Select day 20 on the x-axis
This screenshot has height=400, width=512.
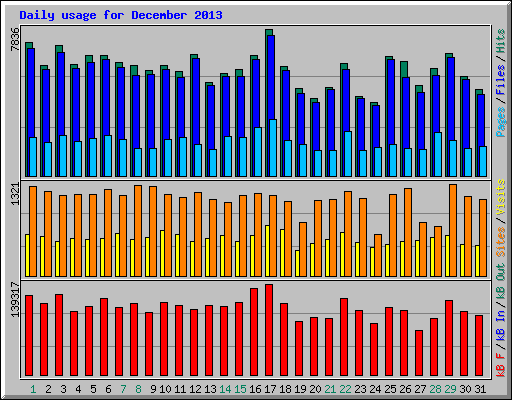tap(315, 389)
